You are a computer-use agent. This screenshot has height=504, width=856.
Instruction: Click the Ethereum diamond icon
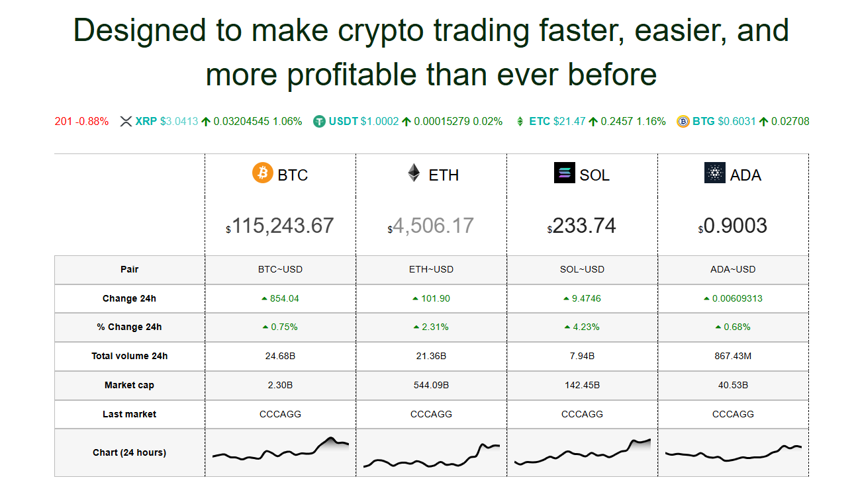pyautogui.click(x=414, y=173)
